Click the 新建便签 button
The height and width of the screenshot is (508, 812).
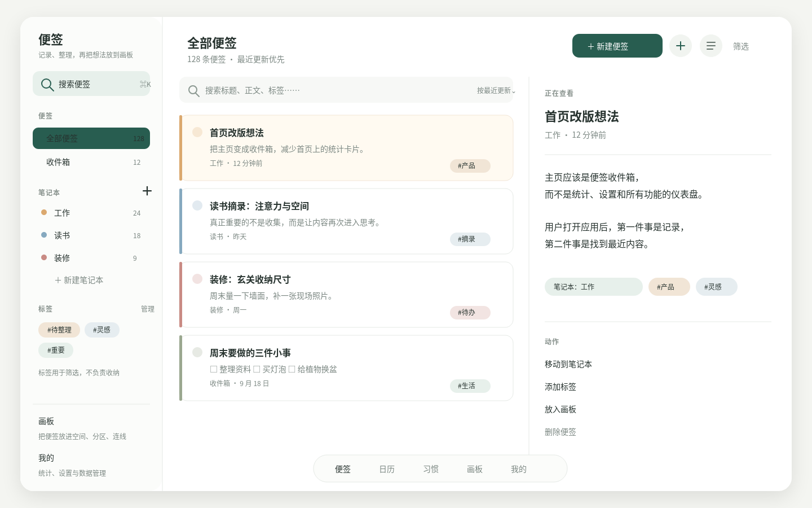(617, 46)
